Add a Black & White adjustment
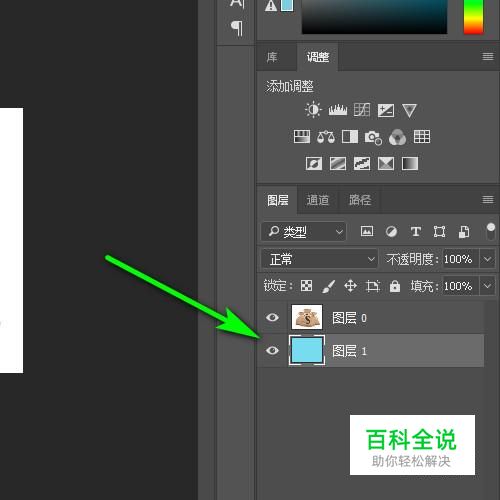 tap(350, 137)
